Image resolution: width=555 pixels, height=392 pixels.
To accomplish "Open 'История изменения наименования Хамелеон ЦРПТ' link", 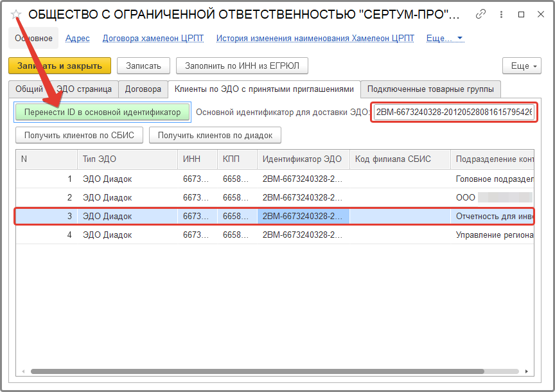I will (315, 39).
